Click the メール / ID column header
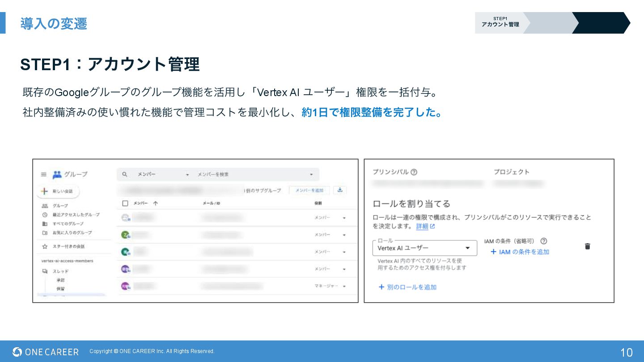The width and height of the screenshot is (644, 362). tap(211, 203)
